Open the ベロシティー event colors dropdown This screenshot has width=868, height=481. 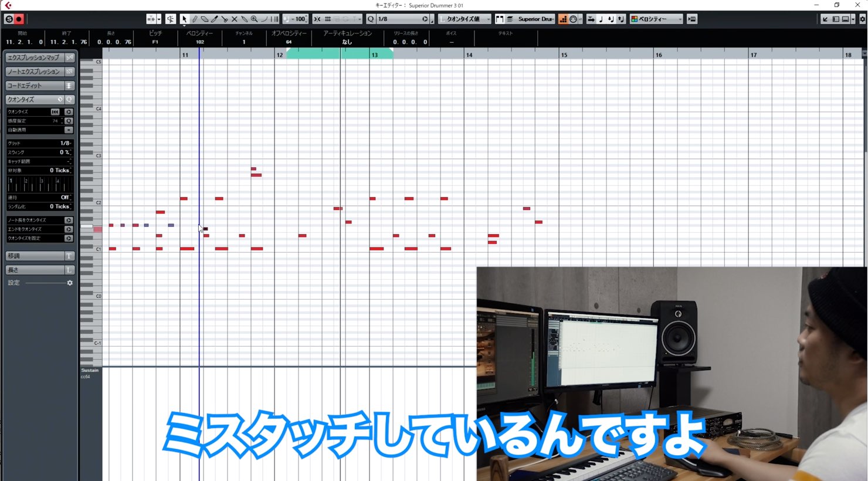[x=656, y=19]
